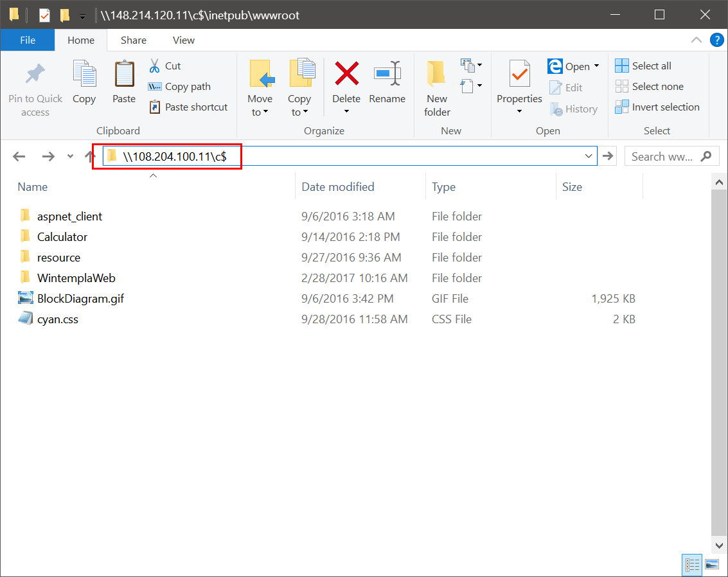Click the 2/28/2017 10:16 AM date cell
728x577 pixels.
[354, 278]
